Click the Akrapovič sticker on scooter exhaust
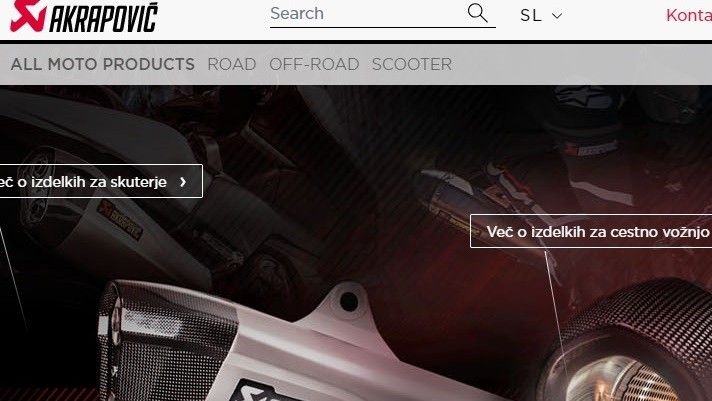 tap(119, 219)
